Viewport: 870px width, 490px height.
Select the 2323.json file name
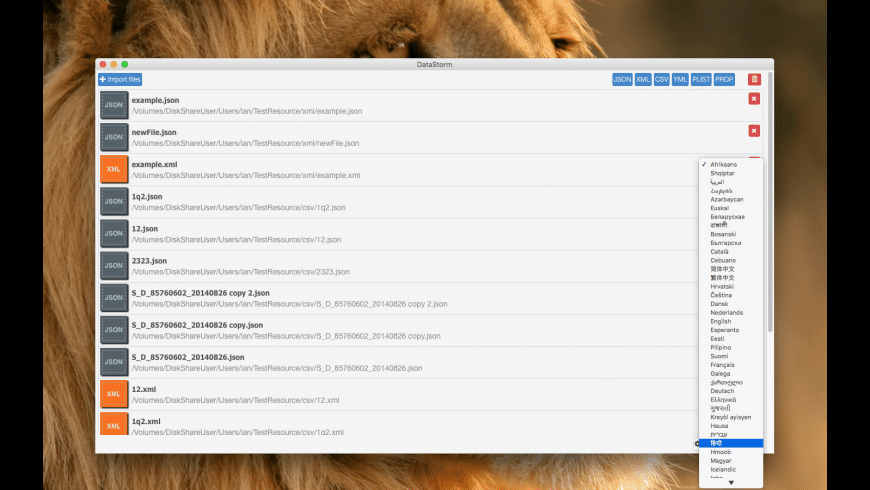pyautogui.click(x=149, y=261)
